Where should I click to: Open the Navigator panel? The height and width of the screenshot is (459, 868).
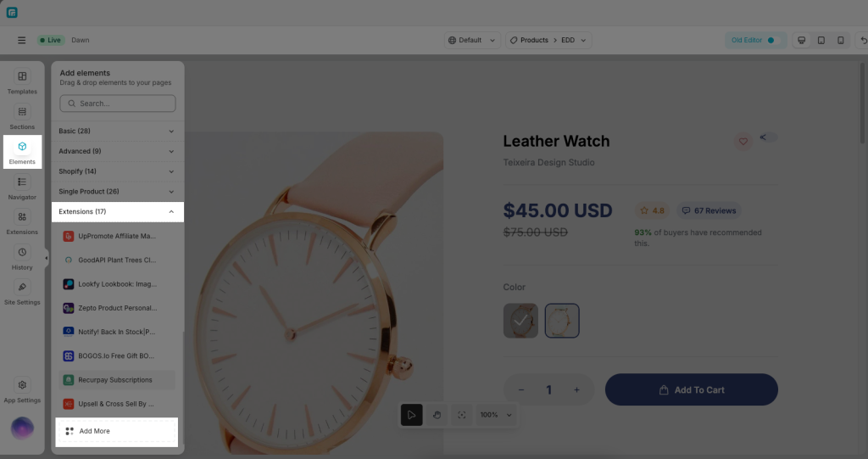coord(22,188)
